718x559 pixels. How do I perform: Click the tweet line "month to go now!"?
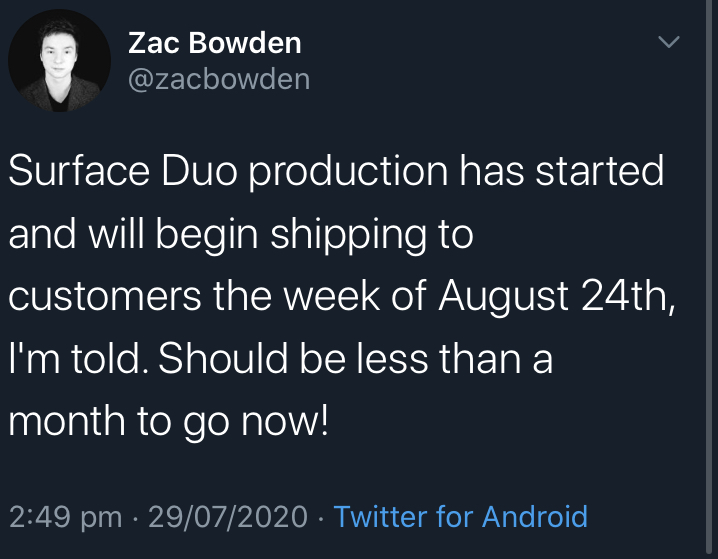pyautogui.click(x=169, y=421)
